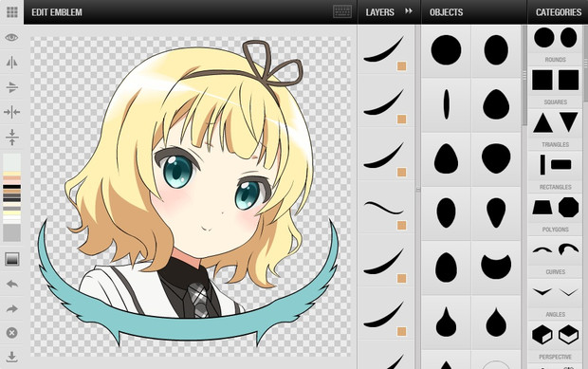Select the solid cube icon in Perspective

[x=542, y=335]
